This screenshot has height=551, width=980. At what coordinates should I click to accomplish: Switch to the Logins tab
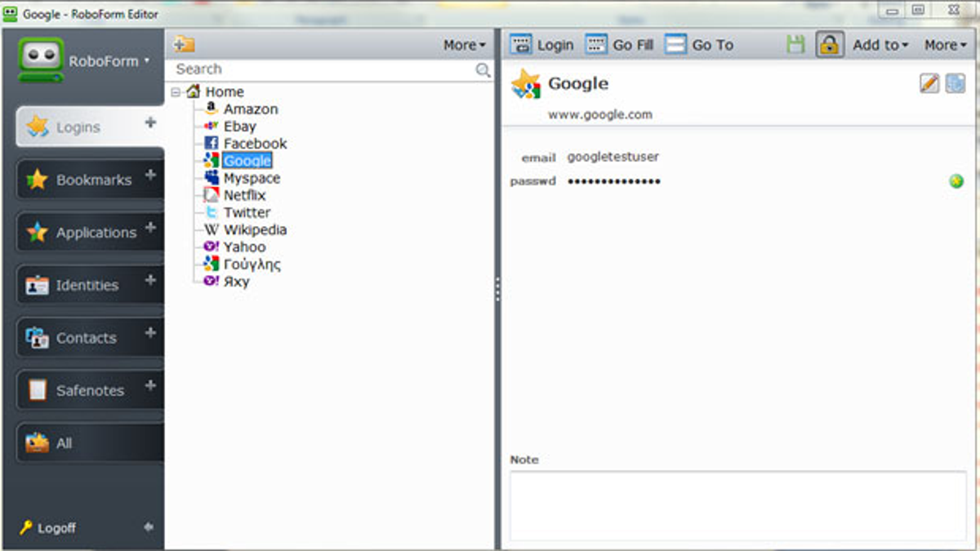point(90,127)
